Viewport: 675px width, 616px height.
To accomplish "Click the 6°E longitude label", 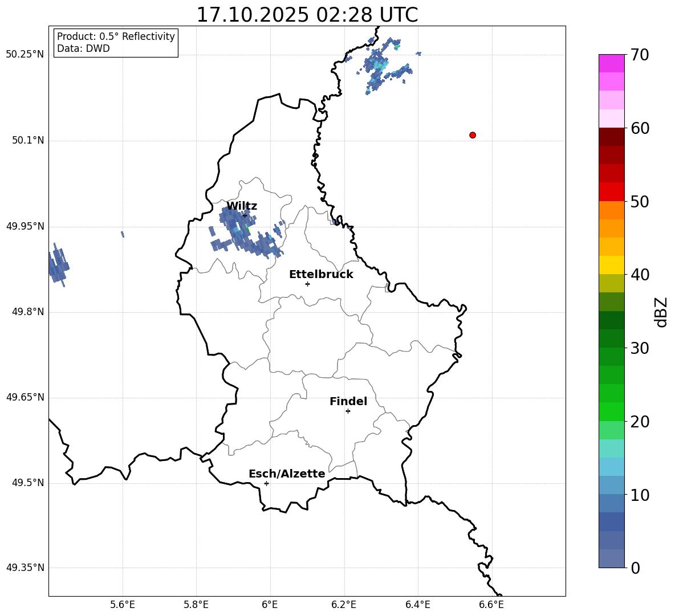I will 270,605.
